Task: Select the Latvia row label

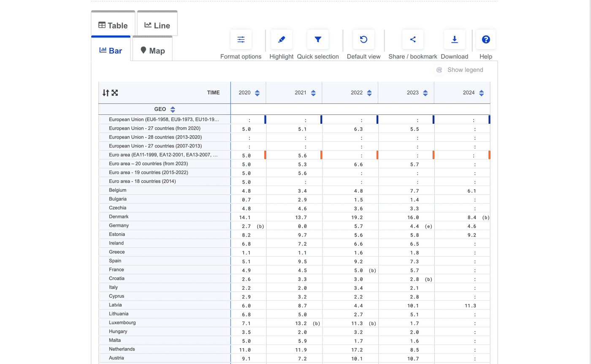Action: [115, 305]
